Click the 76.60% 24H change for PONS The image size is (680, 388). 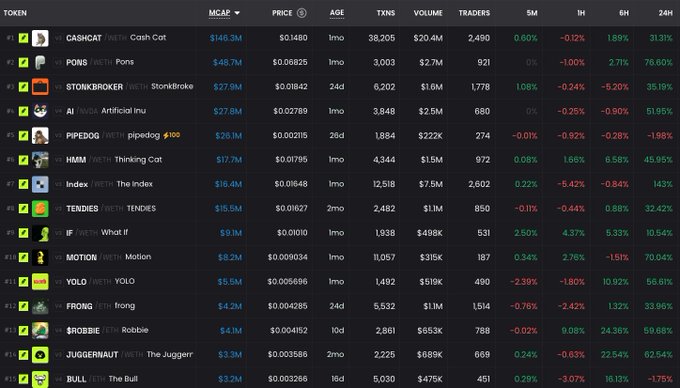pyautogui.click(x=658, y=62)
